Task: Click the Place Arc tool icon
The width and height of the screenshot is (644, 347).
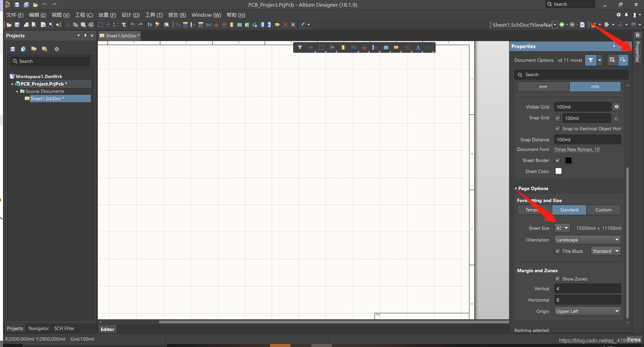Action: (x=428, y=48)
